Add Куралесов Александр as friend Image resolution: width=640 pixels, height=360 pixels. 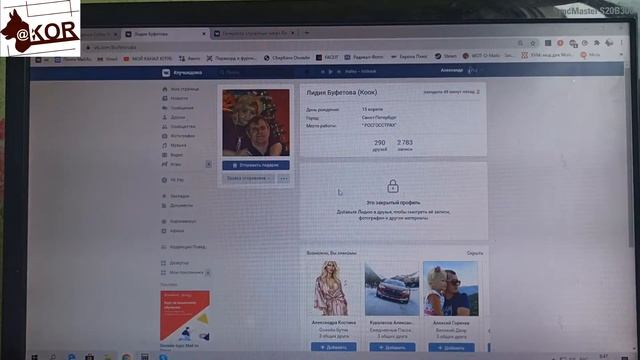392,347
